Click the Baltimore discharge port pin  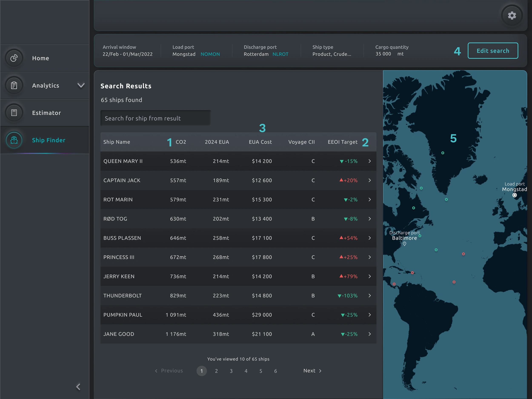pyautogui.click(x=405, y=244)
